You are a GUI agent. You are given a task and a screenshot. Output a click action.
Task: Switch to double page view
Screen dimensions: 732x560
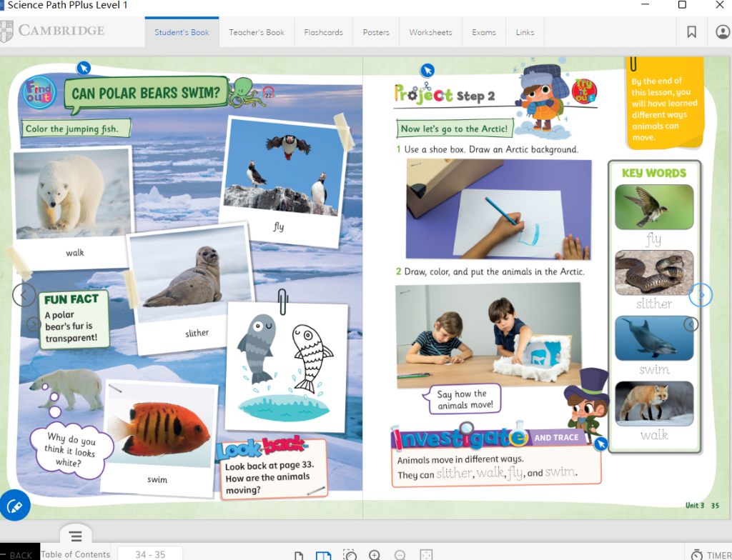point(323,555)
